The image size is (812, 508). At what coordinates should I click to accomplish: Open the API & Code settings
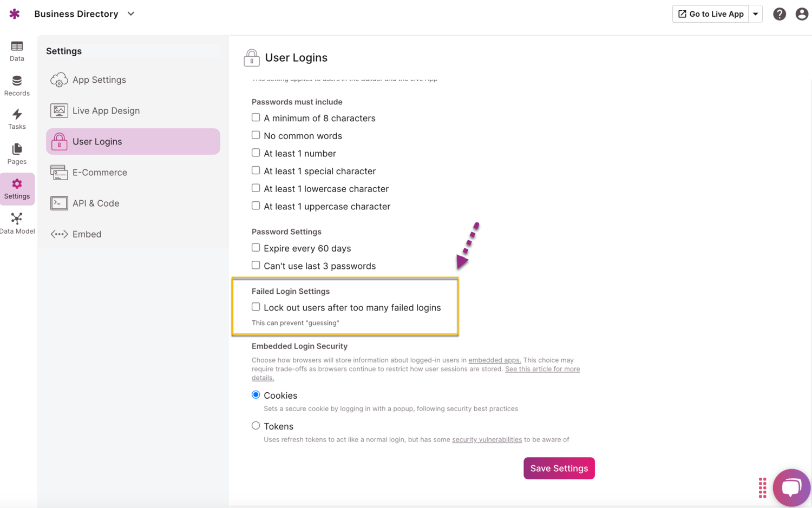[96, 203]
